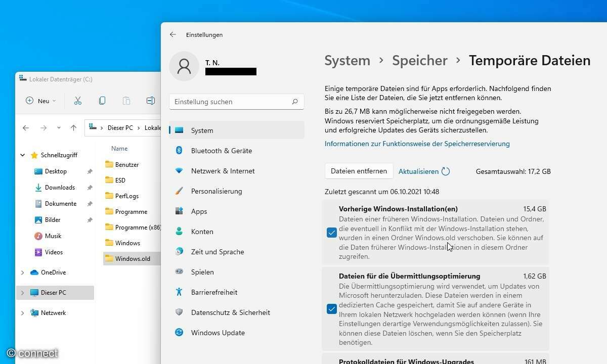This screenshot has height=364, width=607.
Task: Expand the OneDrive tree node
Action: pyautogui.click(x=23, y=272)
